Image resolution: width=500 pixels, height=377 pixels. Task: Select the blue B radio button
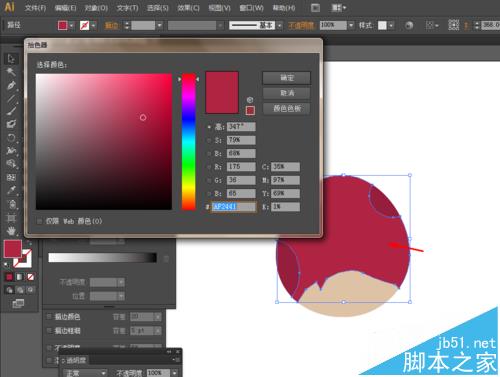point(209,194)
